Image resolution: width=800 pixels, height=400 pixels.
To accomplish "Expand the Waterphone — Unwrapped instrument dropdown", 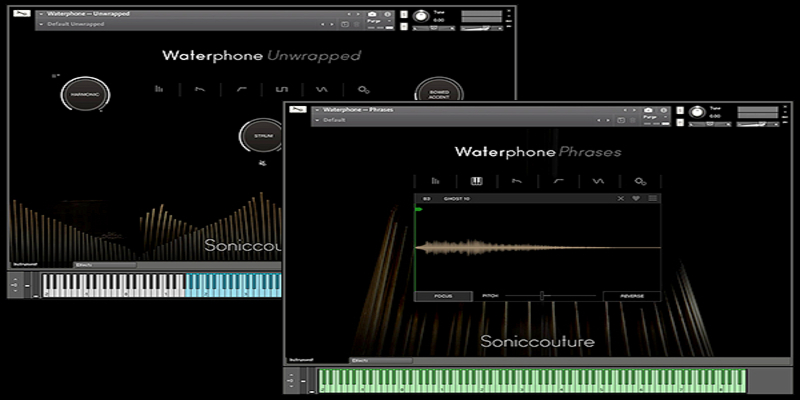I will 41,14.
